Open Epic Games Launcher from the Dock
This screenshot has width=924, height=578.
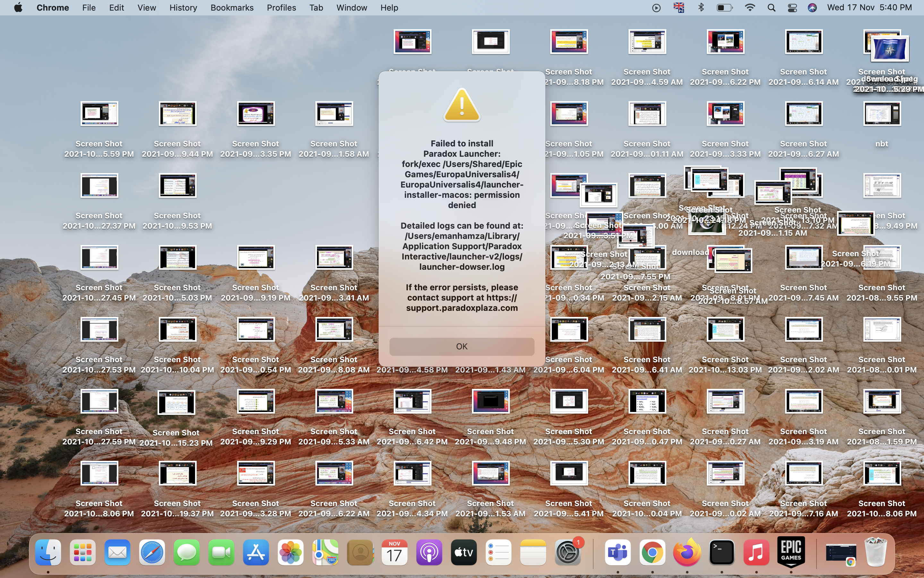click(x=791, y=552)
